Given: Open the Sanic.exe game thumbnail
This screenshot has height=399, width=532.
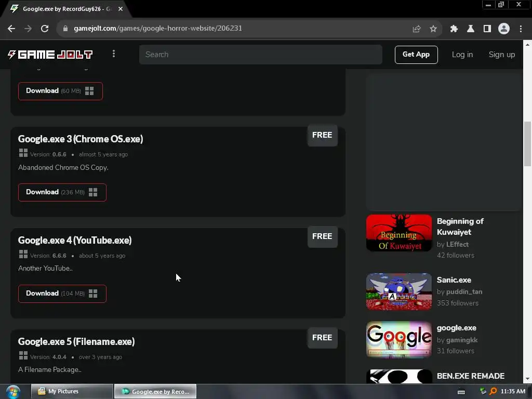Looking at the screenshot, I should [399, 291].
